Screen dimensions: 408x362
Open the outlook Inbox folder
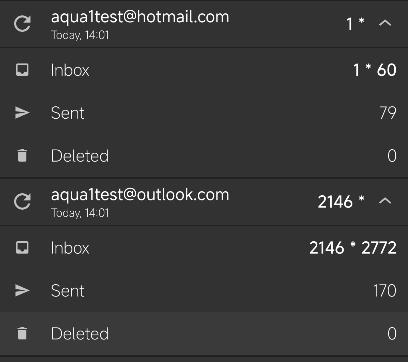coord(204,248)
